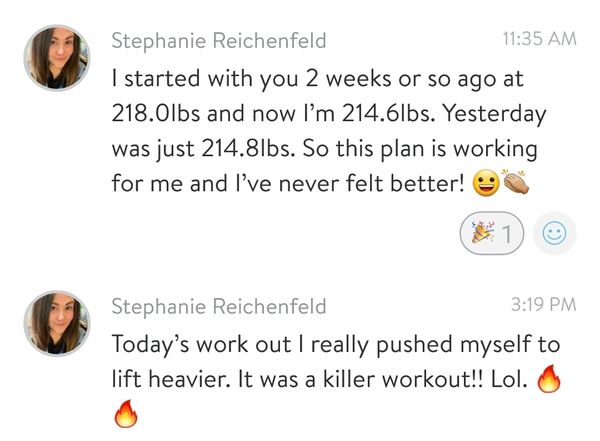Open sender name on the 11:35 AM message
Screen dimensions: 600x441
(219, 41)
